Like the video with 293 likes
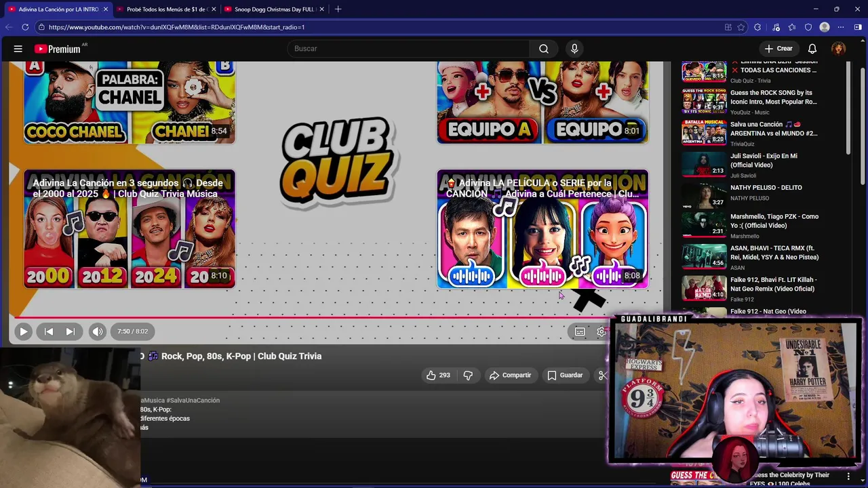This screenshot has width=868, height=488. point(438,375)
